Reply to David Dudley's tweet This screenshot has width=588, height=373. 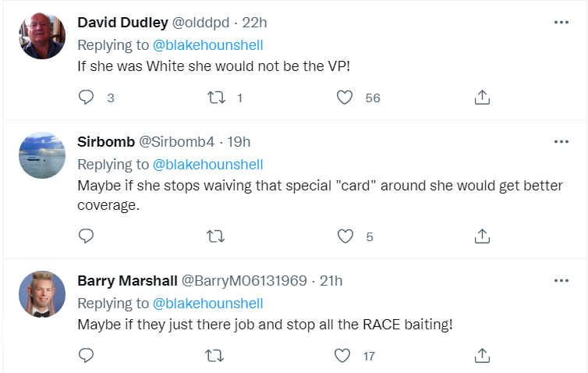click(87, 98)
